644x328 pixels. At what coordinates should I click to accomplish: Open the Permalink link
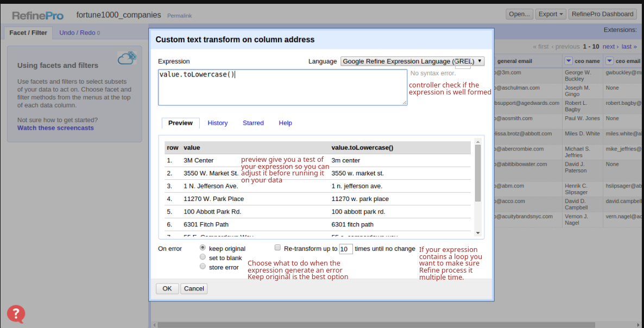(180, 16)
